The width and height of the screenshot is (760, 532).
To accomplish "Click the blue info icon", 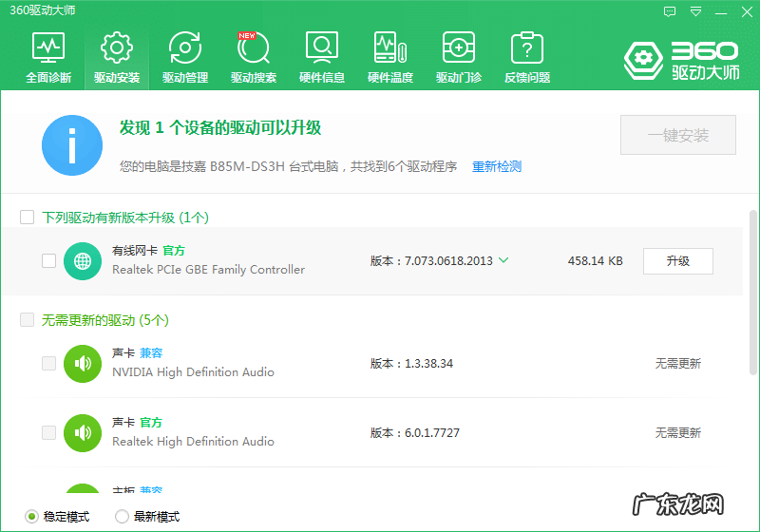I will pos(72,145).
